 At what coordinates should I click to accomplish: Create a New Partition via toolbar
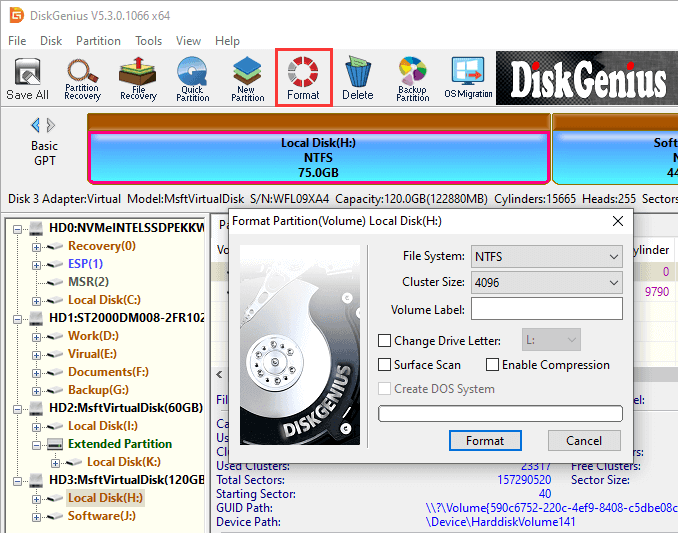coord(248,79)
